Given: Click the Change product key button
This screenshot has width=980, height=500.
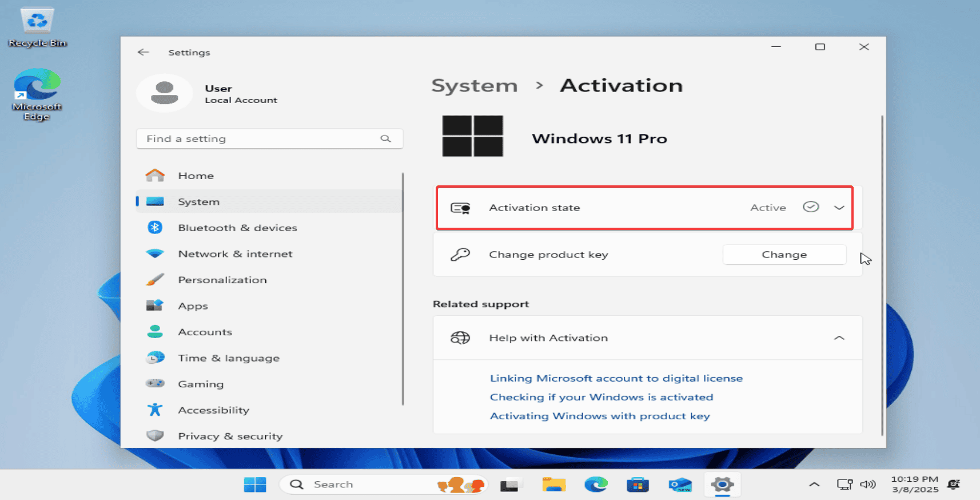Looking at the screenshot, I should 784,255.
